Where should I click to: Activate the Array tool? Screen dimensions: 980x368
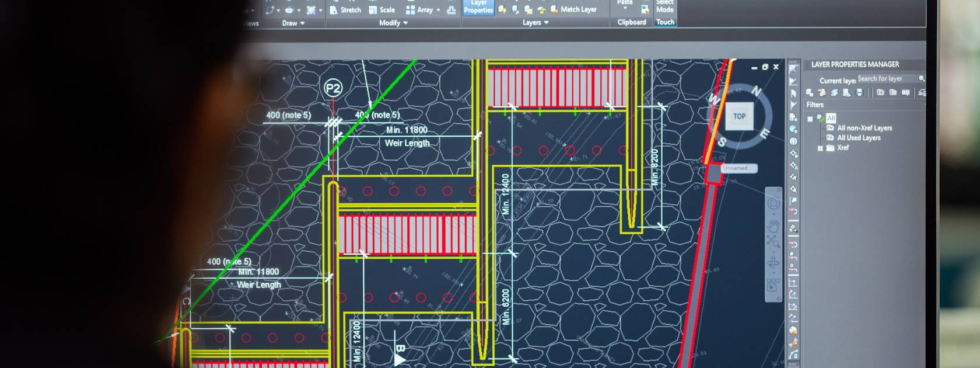[419, 10]
